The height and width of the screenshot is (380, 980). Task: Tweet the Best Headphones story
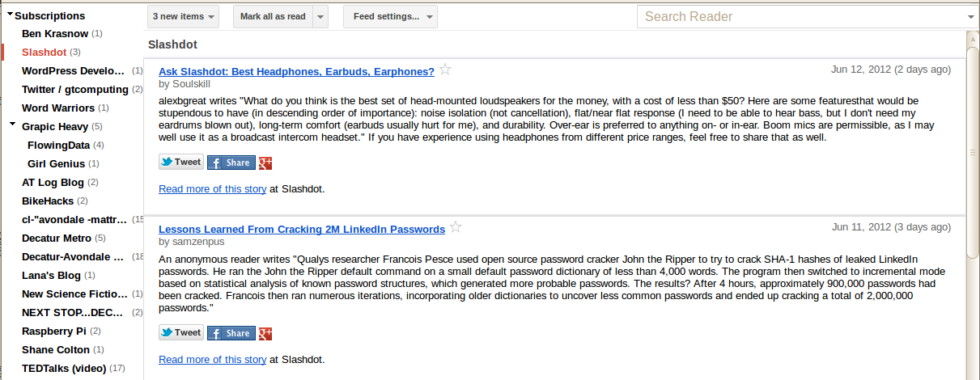[x=180, y=162]
